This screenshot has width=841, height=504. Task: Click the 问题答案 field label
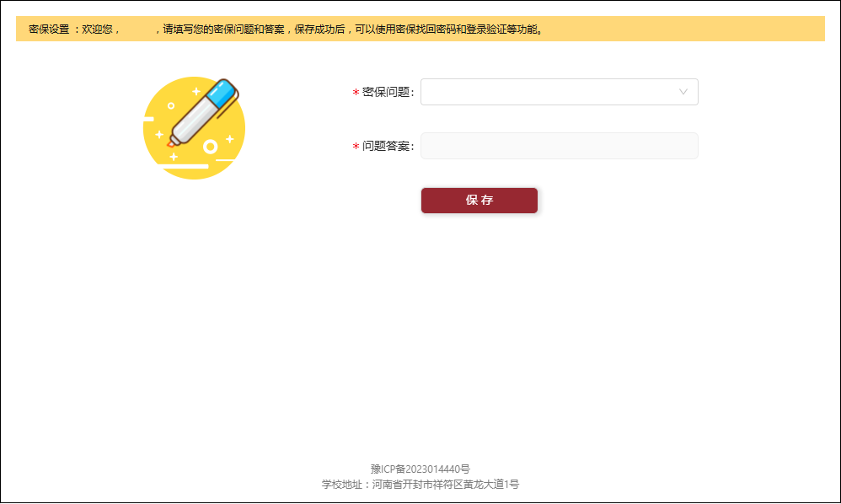(388, 147)
